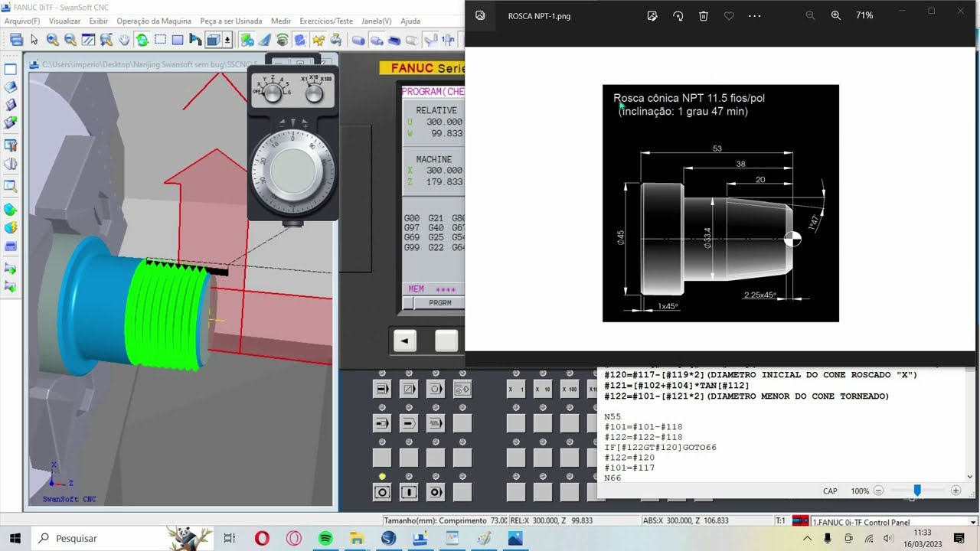Click the heart favorite icon in Photos

(x=729, y=15)
